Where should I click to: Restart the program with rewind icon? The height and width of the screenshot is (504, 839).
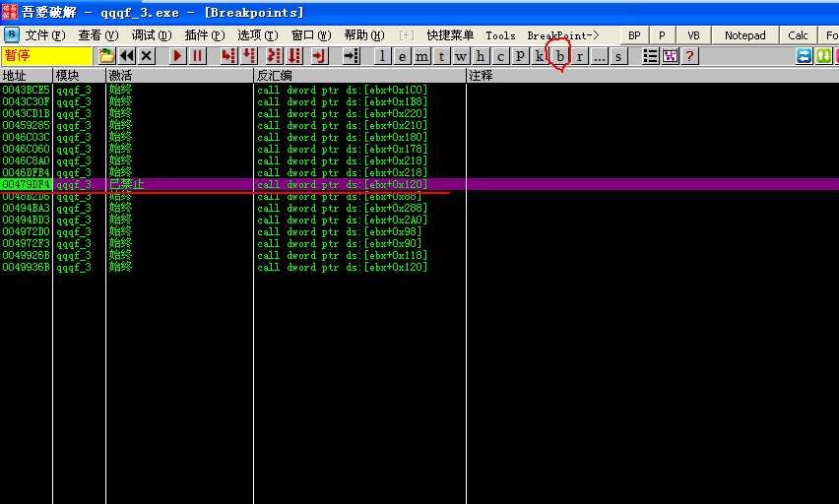(127, 56)
